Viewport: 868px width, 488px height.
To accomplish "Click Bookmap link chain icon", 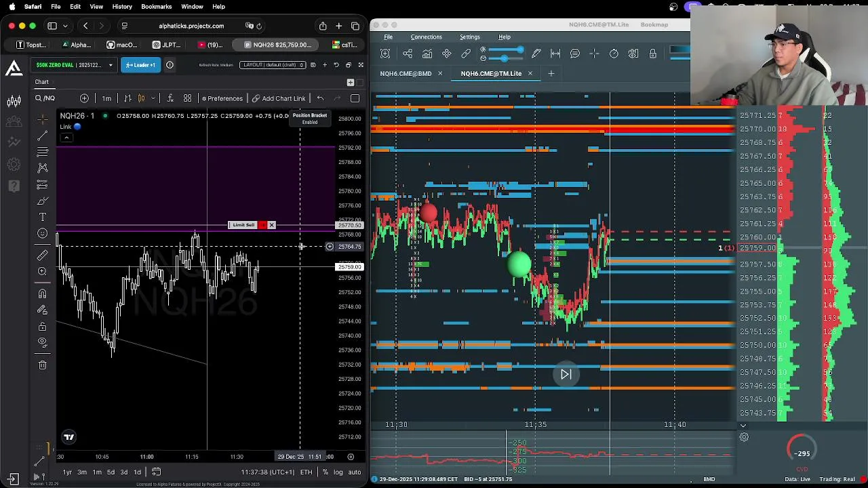I will tap(466, 54).
